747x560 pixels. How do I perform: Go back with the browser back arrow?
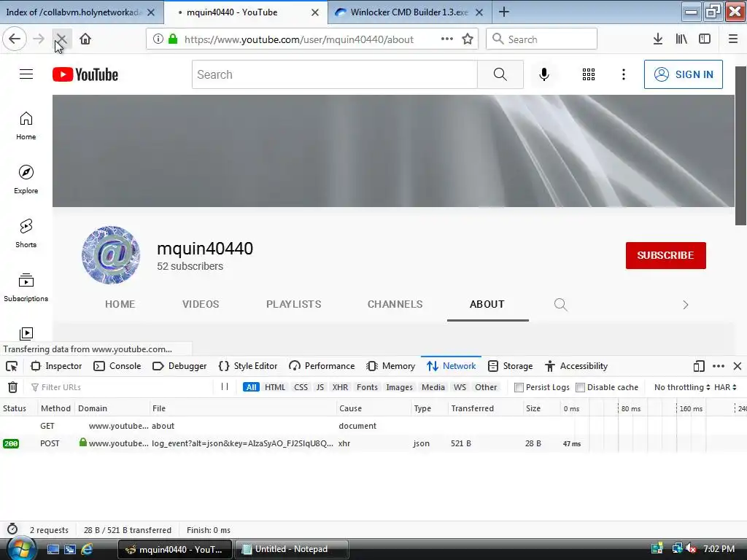tap(15, 39)
